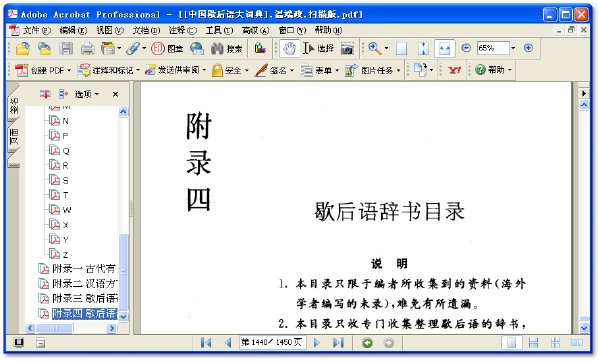Screen dimensions: 600x361
Task: Go to the first page
Action: coord(206,343)
